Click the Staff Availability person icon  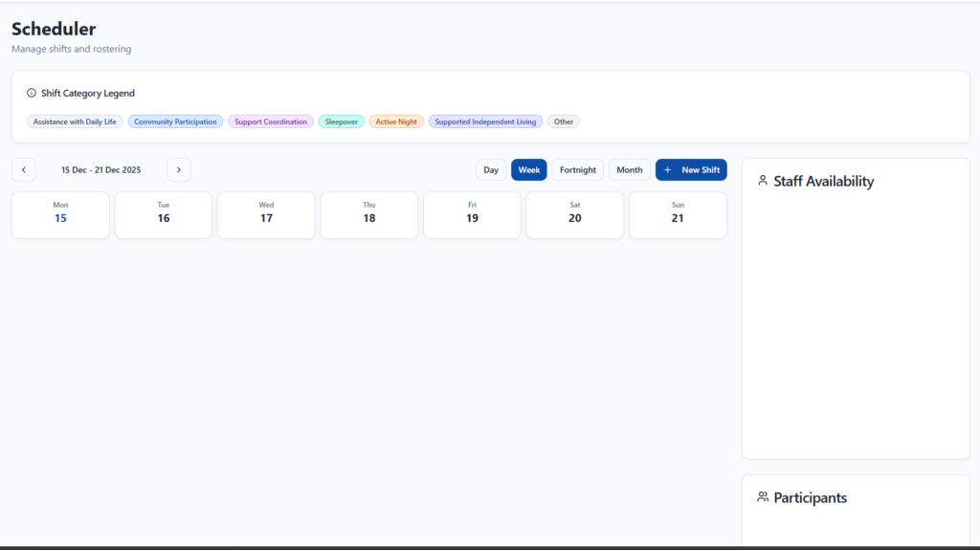click(x=763, y=181)
